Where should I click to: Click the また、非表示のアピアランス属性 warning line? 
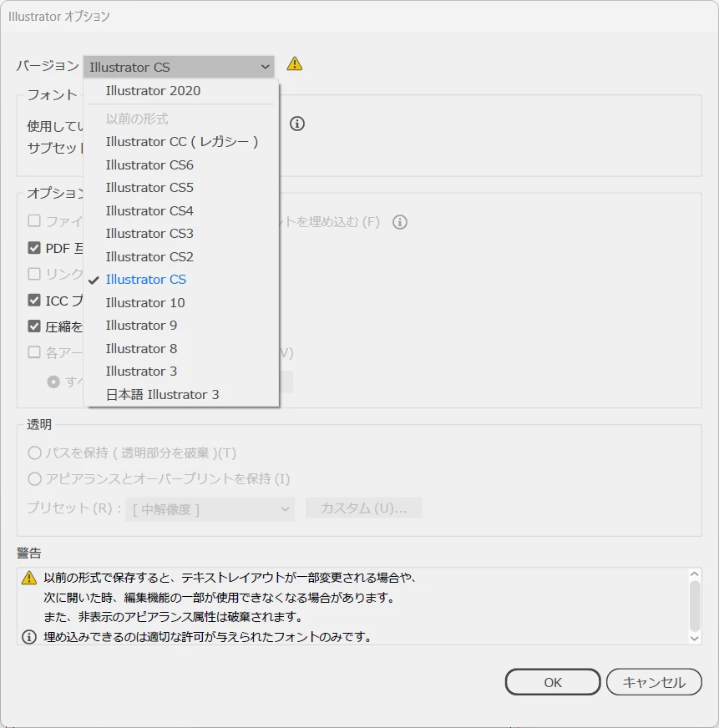point(173,617)
